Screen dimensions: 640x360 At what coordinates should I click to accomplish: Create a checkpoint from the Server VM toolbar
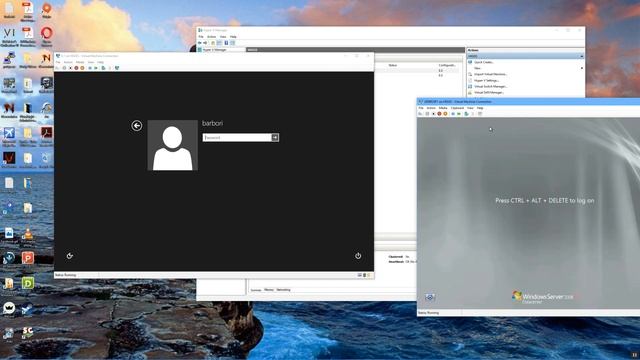pyautogui.click(x=466, y=113)
